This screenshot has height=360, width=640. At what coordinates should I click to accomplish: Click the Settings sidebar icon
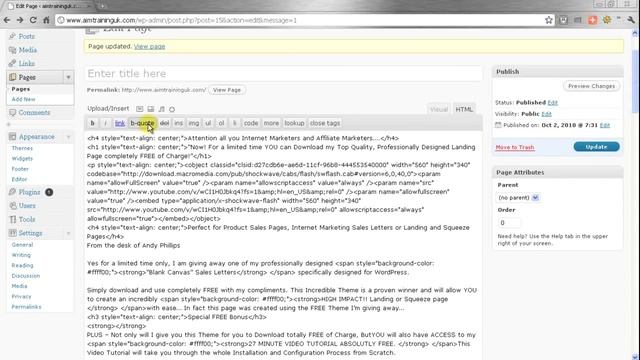tap(12, 233)
